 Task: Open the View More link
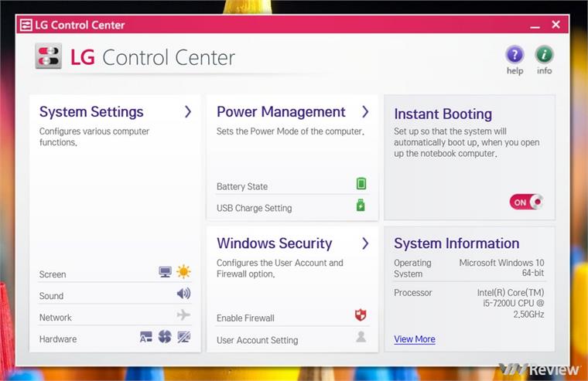[x=414, y=339]
